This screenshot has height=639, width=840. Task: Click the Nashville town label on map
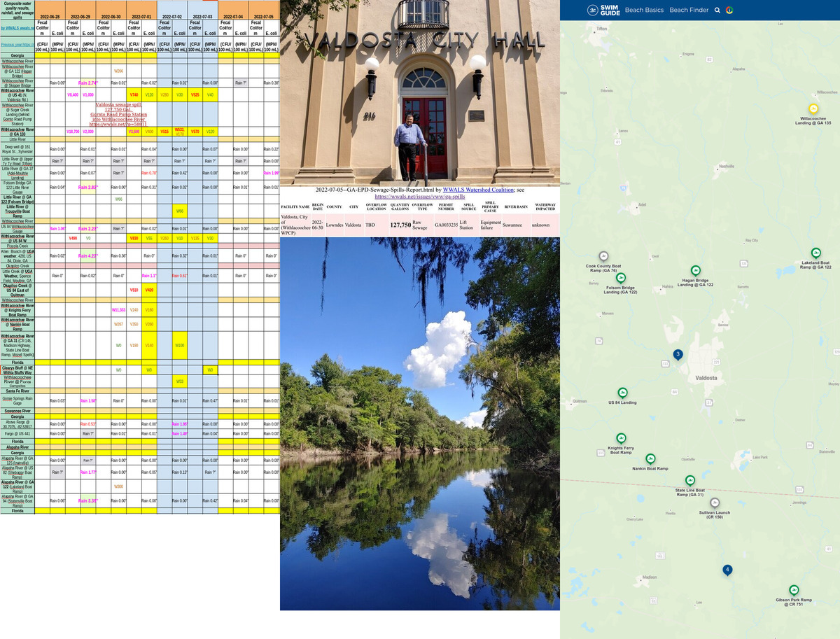click(727, 166)
